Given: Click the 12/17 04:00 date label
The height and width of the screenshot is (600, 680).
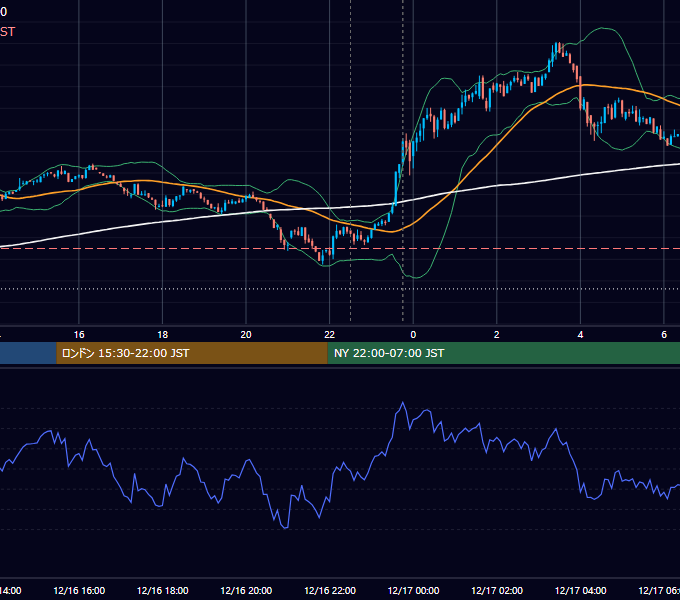Looking at the screenshot, I should pos(580,590).
